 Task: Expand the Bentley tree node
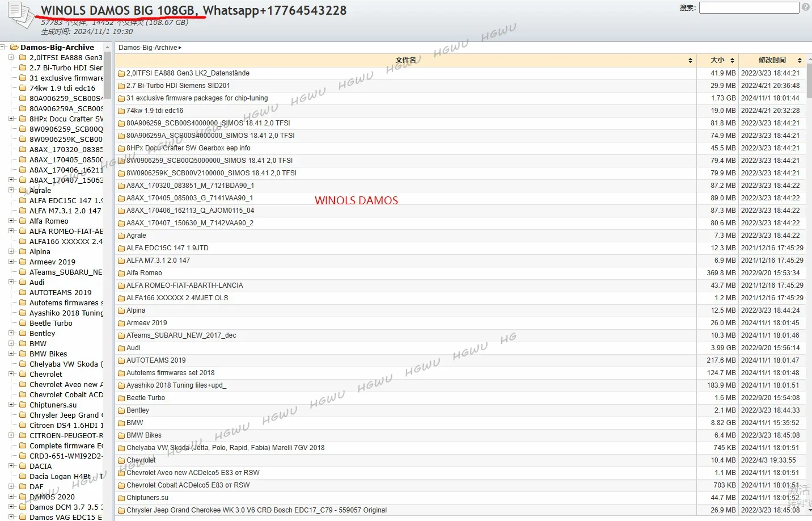pyautogui.click(x=11, y=333)
